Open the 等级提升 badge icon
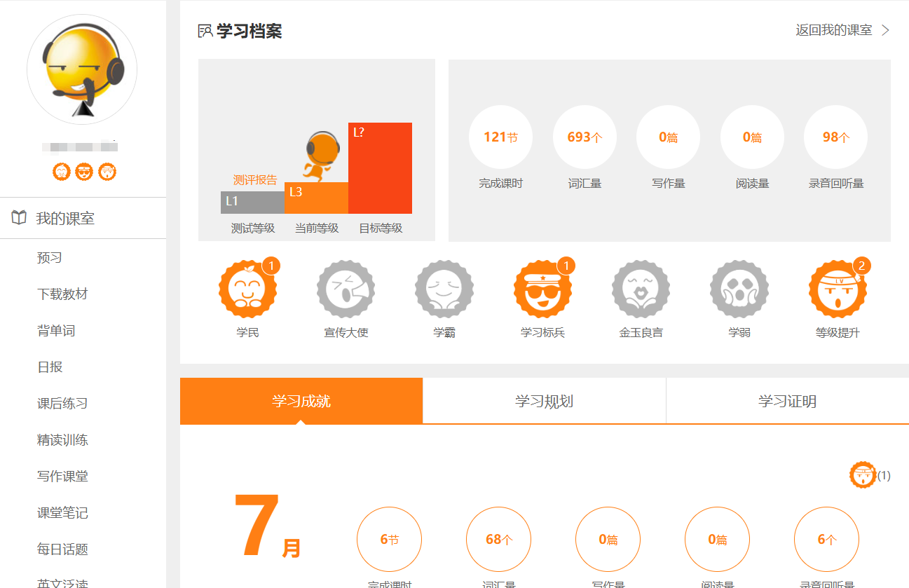The image size is (909, 588). (x=838, y=289)
